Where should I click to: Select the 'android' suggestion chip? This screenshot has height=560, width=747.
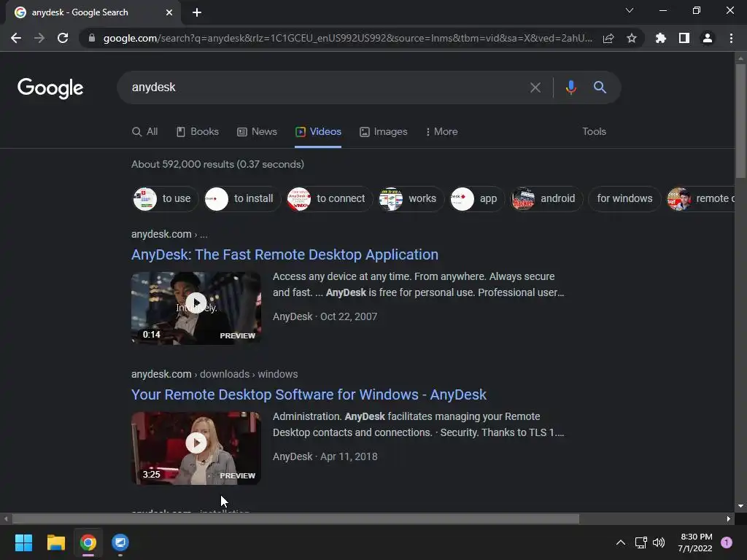point(546,198)
